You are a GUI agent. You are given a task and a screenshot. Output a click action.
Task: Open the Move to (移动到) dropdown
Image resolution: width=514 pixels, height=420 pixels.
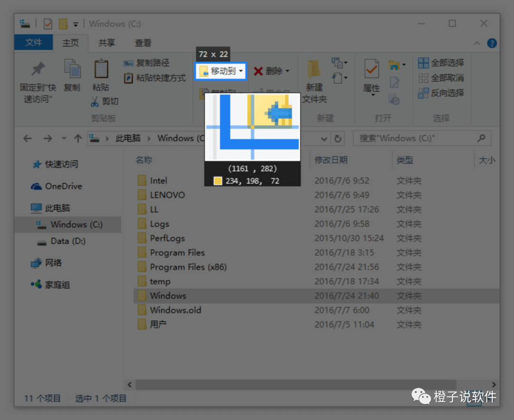[x=221, y=71]
